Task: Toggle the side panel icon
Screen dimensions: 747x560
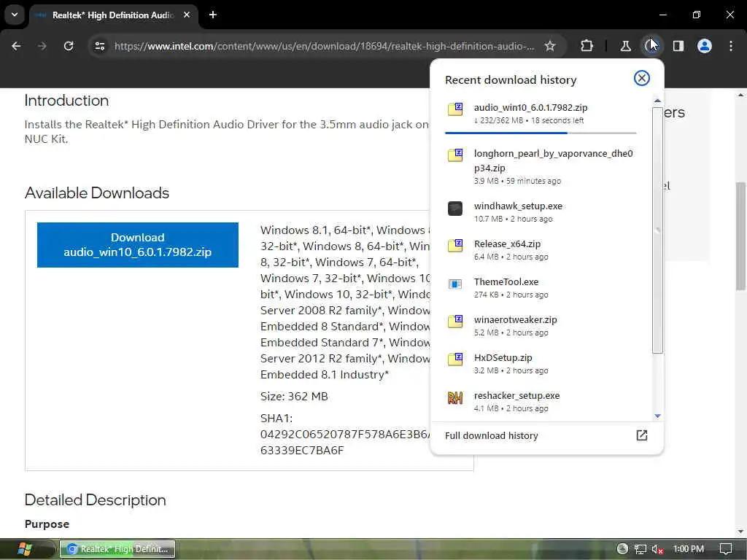Action: pos(678,46)
